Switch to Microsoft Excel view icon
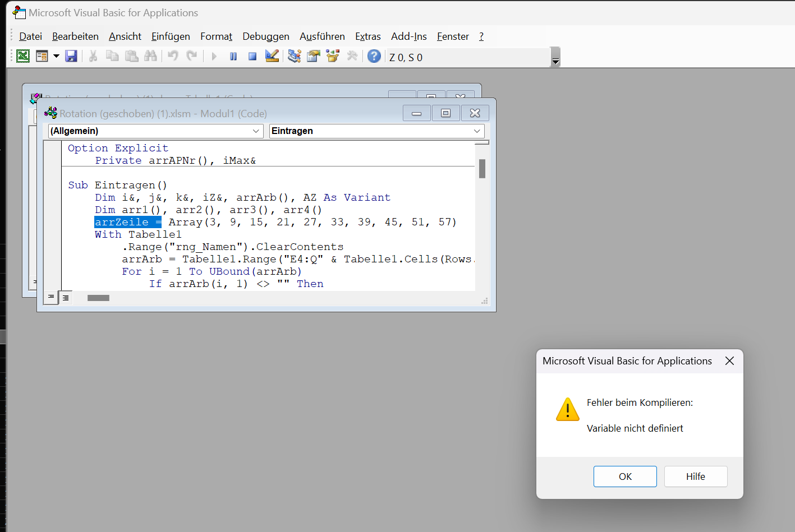795x532 pixels. 23,56
